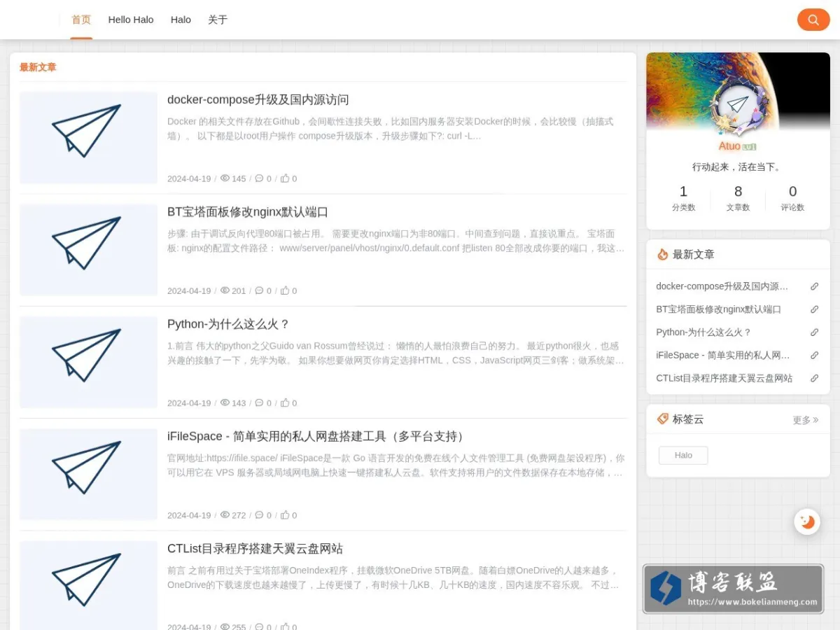Click the motto 行动起来，活在当下。
840x630 pixels.
[736, 167]
